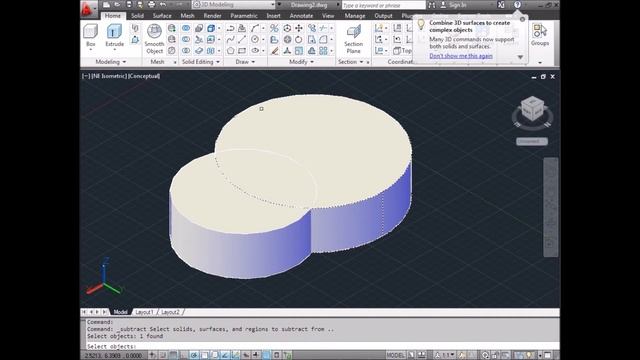Select the Array tool in Modify panel

click(323, 51)
